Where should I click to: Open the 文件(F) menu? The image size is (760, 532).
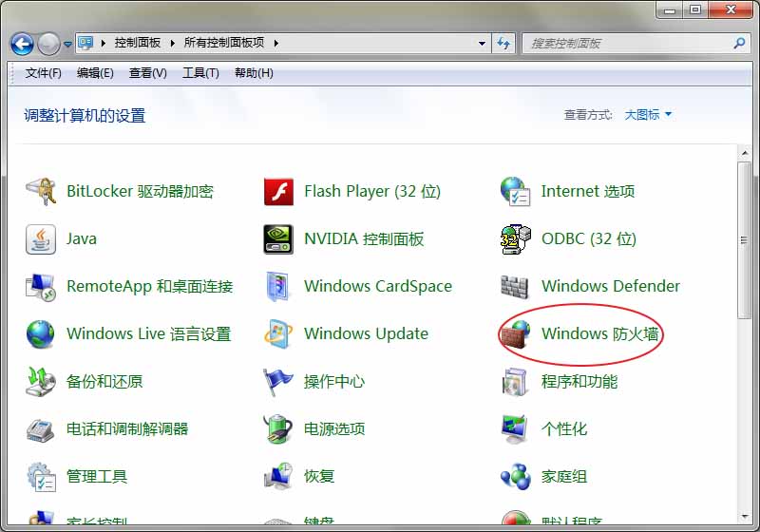pos(43,73)
